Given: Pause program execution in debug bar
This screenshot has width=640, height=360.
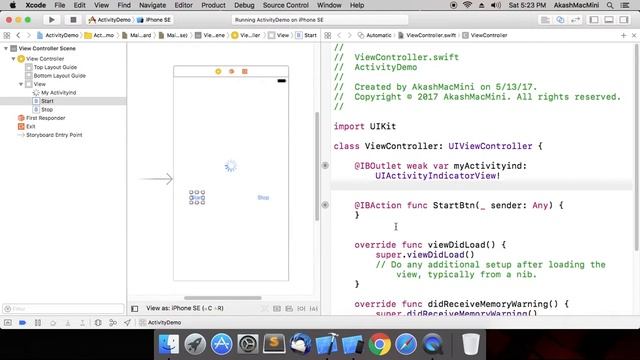Looking at the screenshot, I should [38, 322].
